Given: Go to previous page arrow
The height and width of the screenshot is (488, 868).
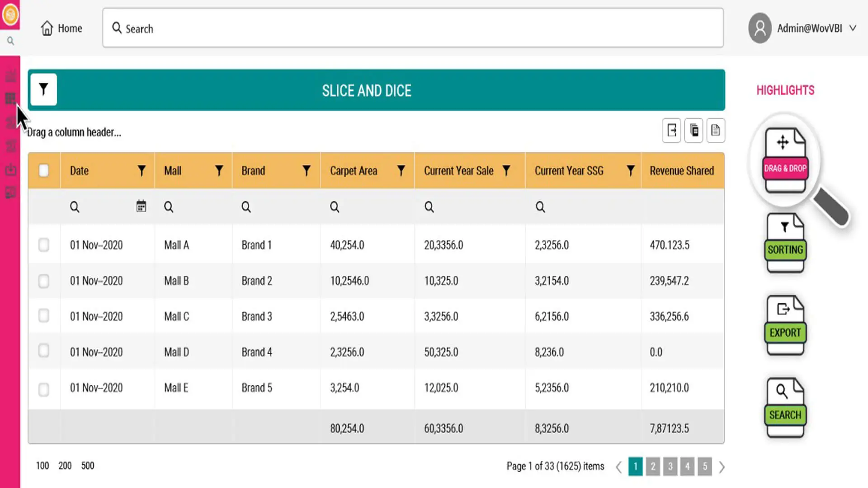Looking at the screenshot, I should point(618,467).
